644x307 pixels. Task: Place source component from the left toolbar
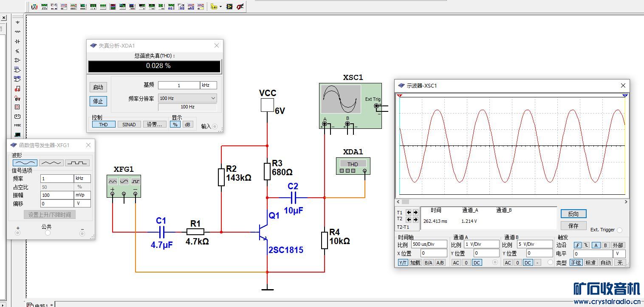[17, 22]
